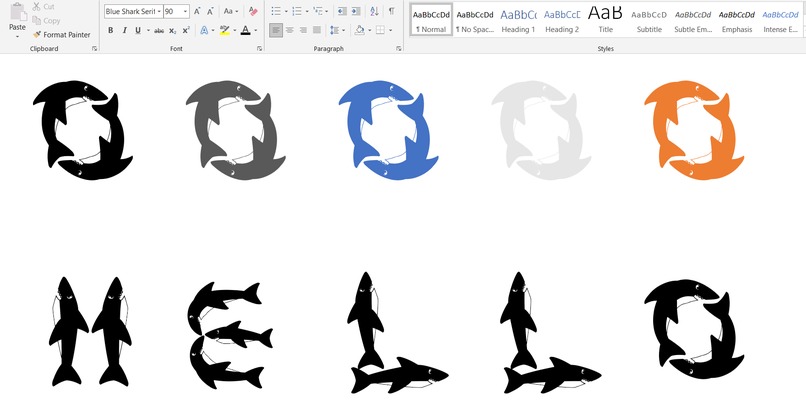Click the light gray shark O glyph

point(541,130)
